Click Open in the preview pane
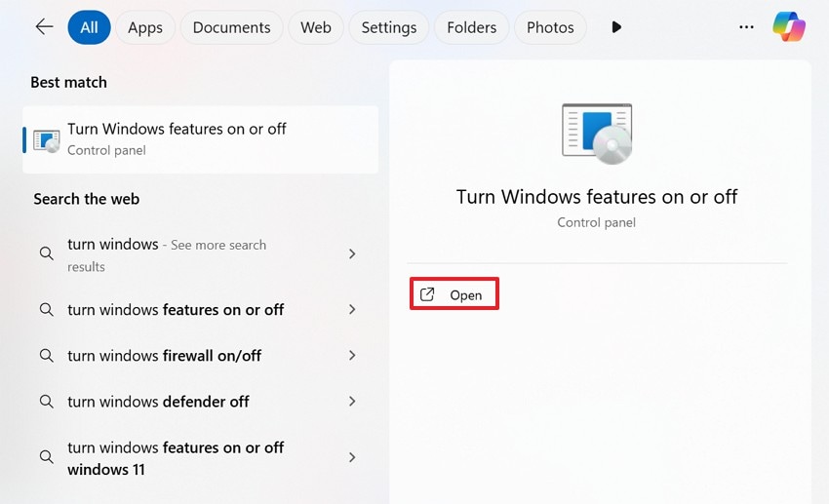This screenshot has width=829, height=504. (x=454, y=293)
